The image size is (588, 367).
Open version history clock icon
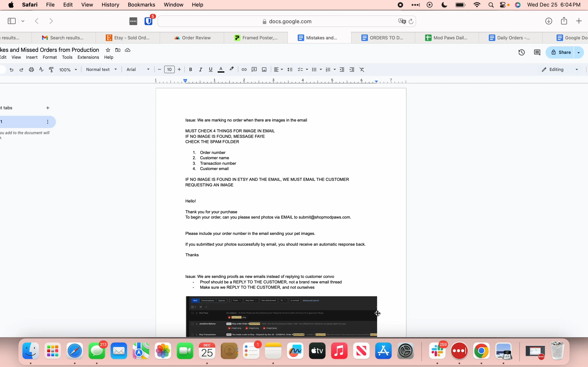point(522,52)
